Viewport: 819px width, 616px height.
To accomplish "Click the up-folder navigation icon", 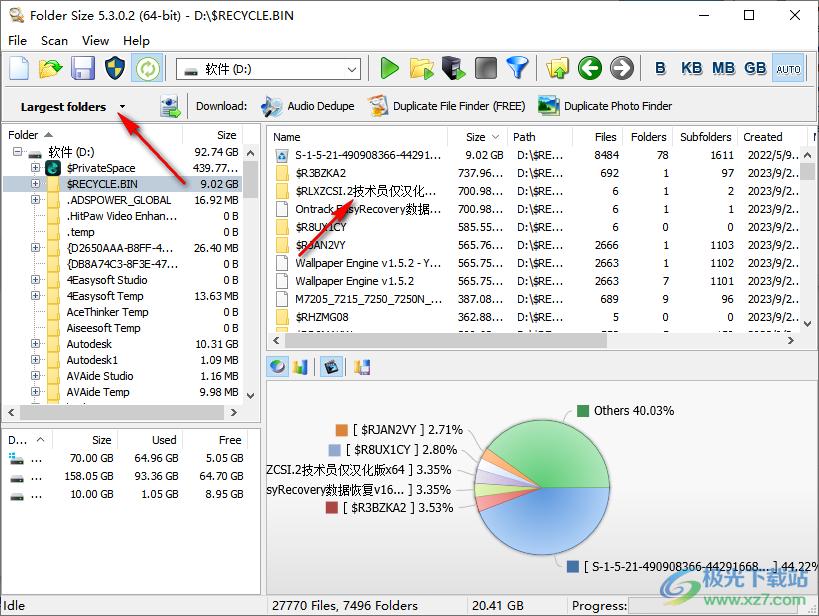I will [557, 68].
